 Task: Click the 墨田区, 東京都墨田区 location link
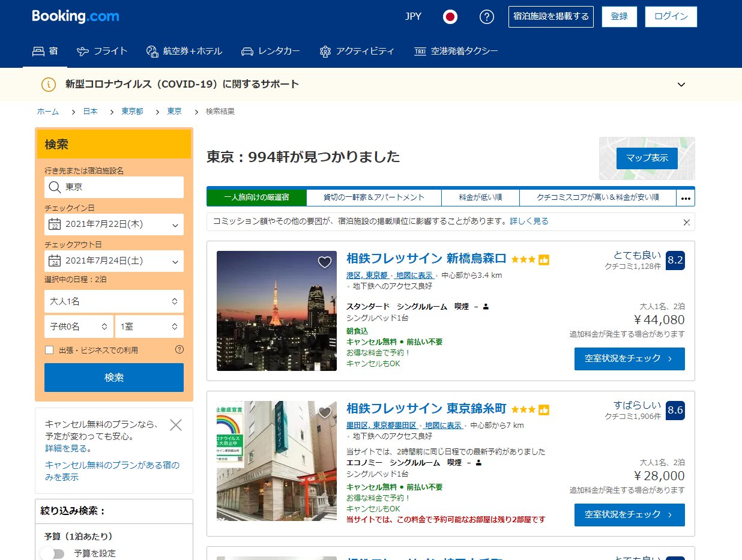point(381,426)
